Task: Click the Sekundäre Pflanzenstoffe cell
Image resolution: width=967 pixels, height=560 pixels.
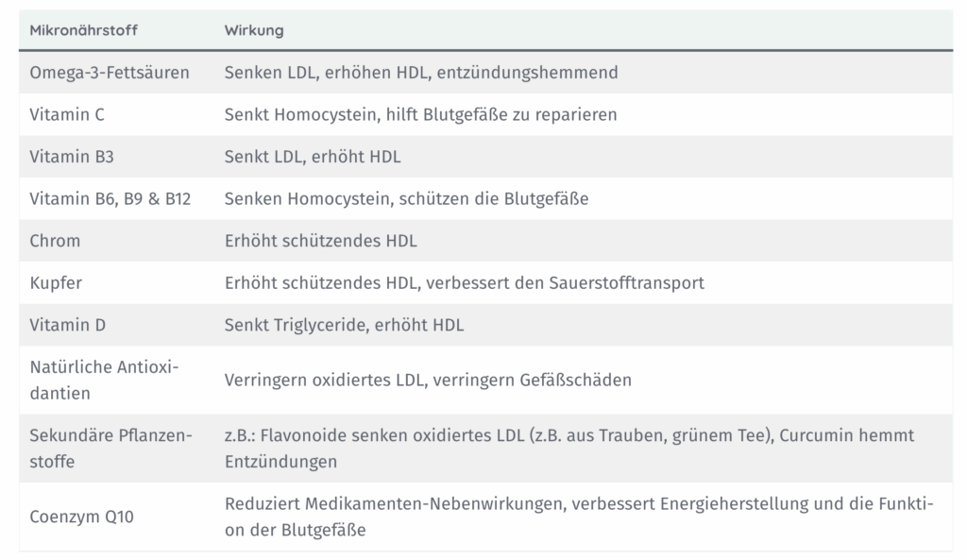Action: pos(111,449)
